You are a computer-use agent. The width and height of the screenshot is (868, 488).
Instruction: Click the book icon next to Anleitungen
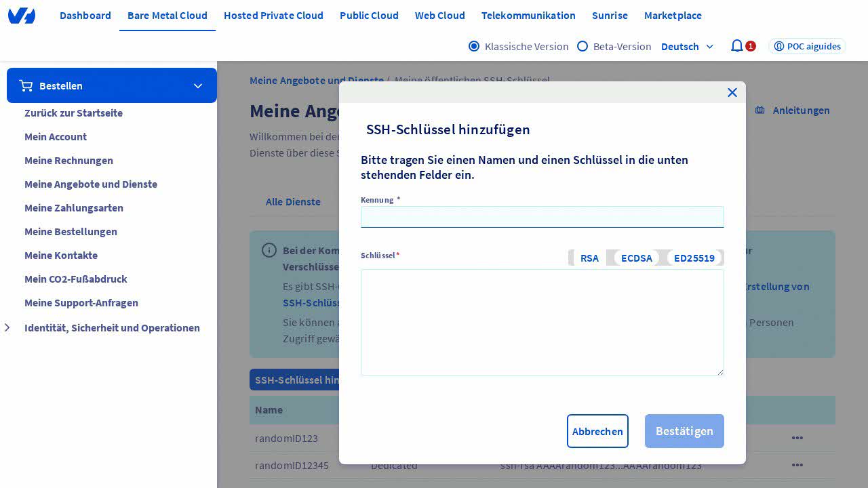coord(760,110)
